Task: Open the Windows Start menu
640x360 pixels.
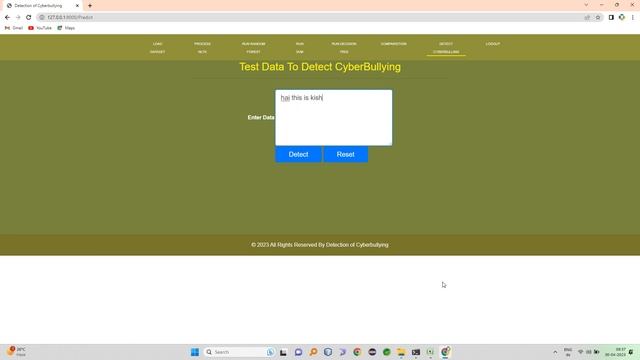Action: (x=195, y=352)
